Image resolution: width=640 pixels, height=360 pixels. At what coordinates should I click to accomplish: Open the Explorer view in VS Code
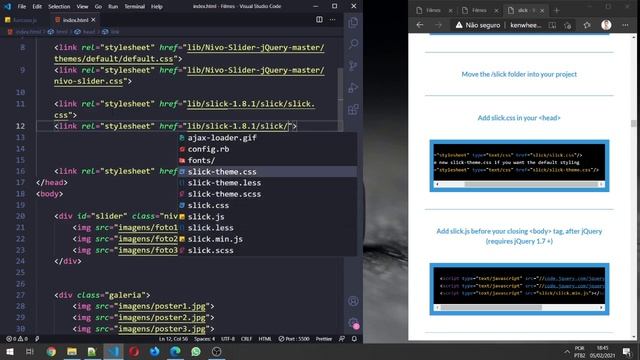(x=353, y=22)
